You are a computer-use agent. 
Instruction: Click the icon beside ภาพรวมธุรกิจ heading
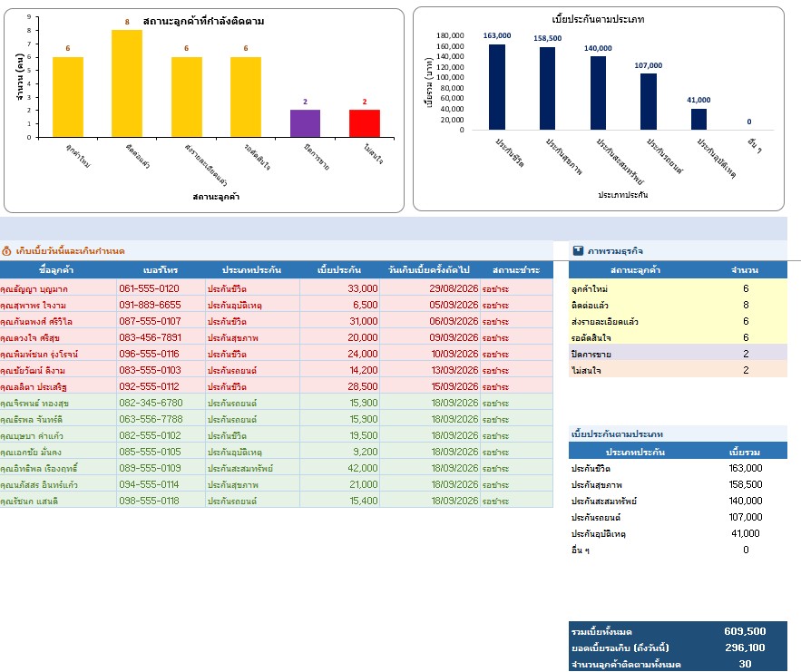tap(578, 250)
